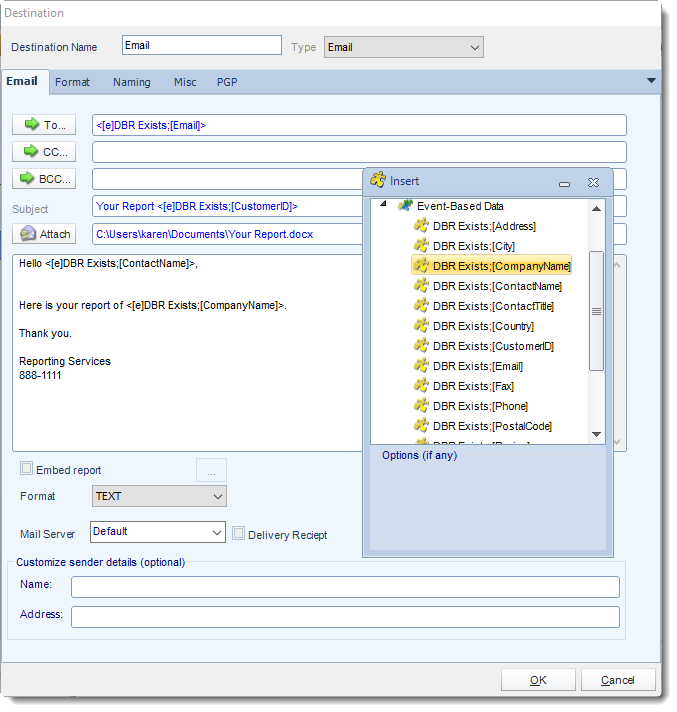Select the DBR Exists;[City] text label
The width and height of the screenshot is (677, 712).
(x=474, y=246)
